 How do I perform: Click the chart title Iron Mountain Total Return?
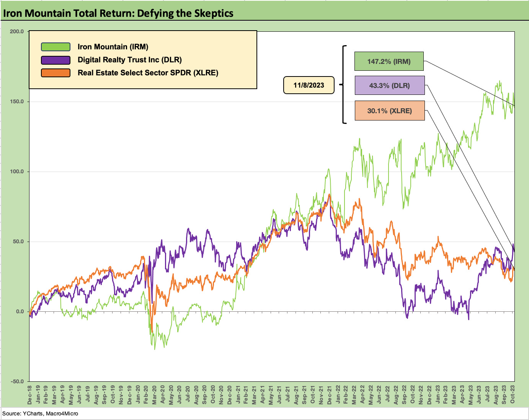(118, 13)
